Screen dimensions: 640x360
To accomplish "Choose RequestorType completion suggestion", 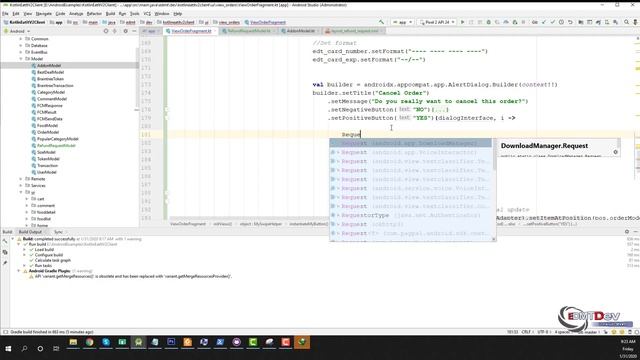I will point(411,215).
